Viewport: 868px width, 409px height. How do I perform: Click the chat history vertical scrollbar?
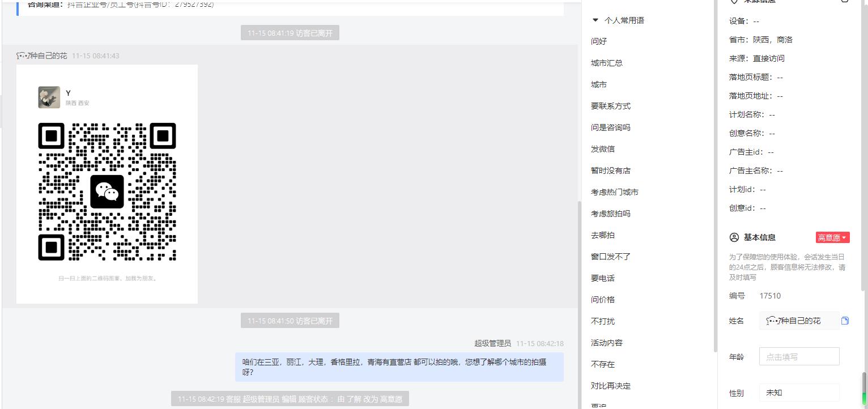tap(579, 305)
